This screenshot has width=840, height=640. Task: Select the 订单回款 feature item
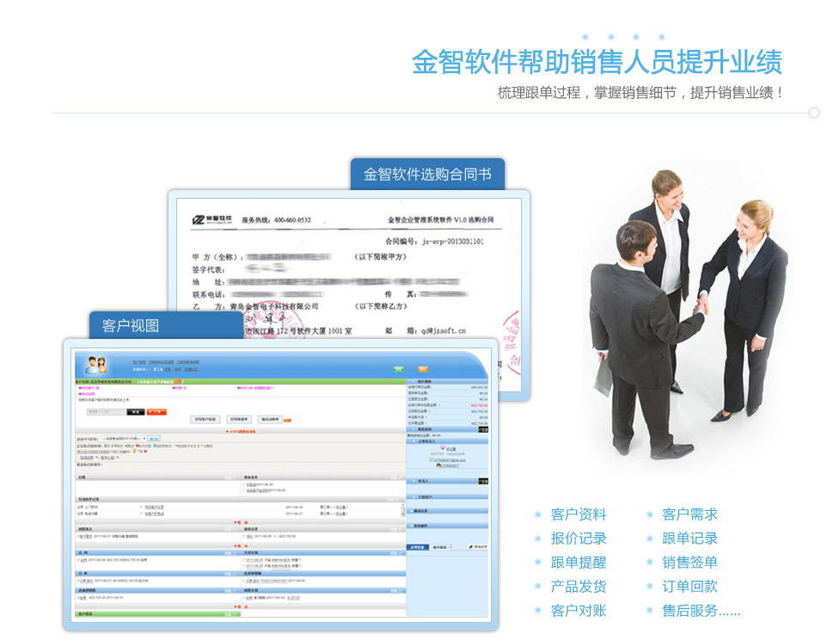(x=690, y=587)
